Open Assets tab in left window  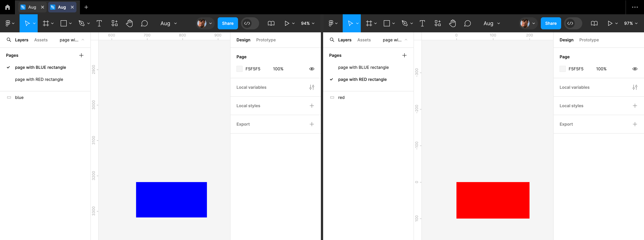pos(41,40)
